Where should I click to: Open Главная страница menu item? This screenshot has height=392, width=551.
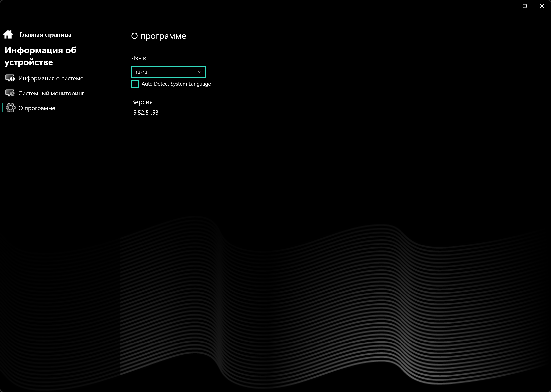[x=45, y=35]
